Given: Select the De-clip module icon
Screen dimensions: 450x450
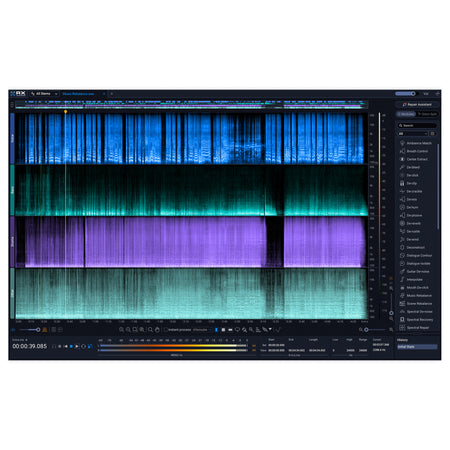Looking at the screenshot, I should (x=402, y=183).
